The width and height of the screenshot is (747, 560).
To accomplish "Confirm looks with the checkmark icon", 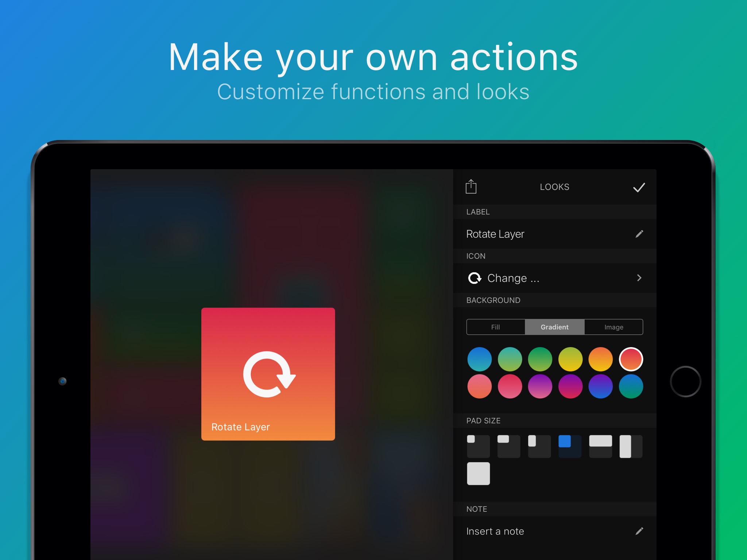I will pos(639,187).
